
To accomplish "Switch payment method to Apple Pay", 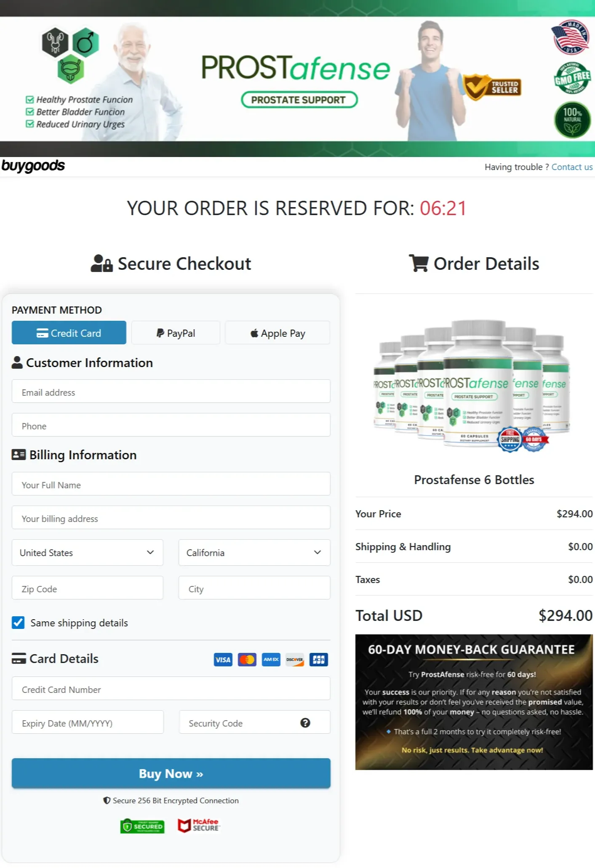I will pyautogui.click(x=277, y=333).
